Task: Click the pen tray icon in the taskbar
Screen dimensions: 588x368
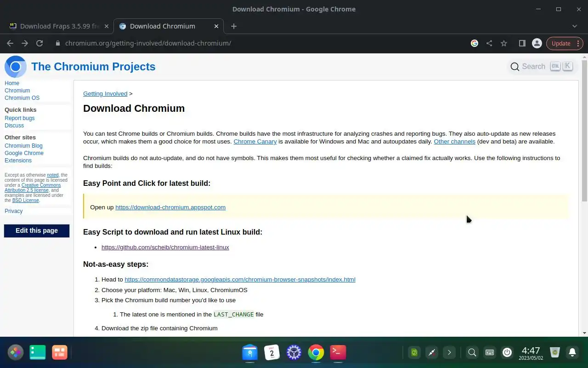Action: 432,352
